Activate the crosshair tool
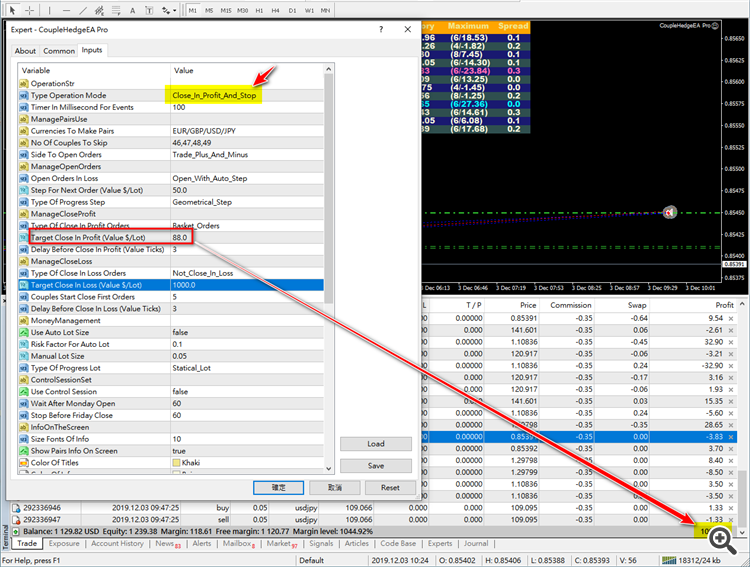This screenshot has height=567, width=750. pyautogui.click(x=30, y=10)
